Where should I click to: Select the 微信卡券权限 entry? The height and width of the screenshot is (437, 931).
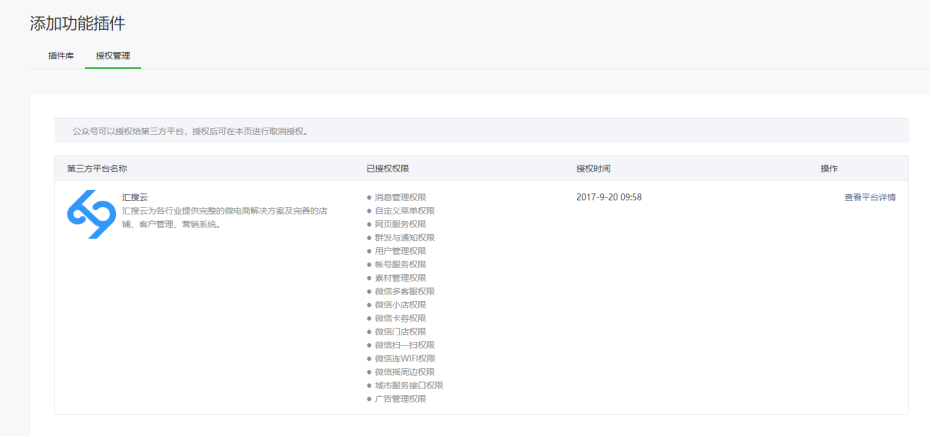click(400, 318)
